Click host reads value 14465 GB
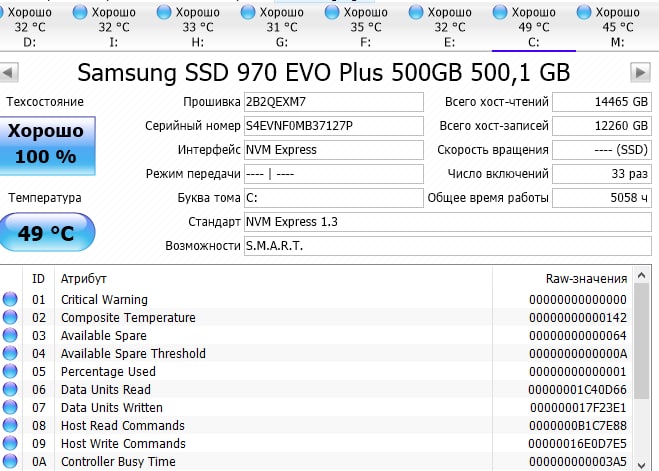659x471 pixels. click(602, 102)
